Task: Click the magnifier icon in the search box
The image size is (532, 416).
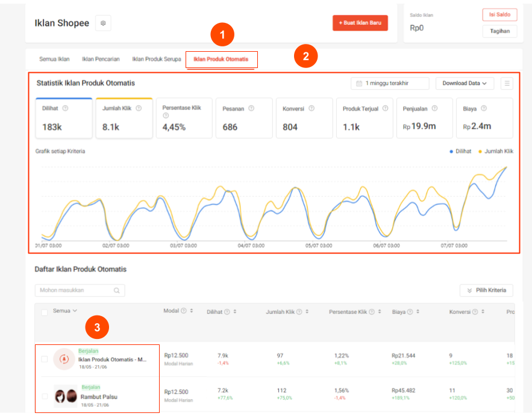Action: [x=117, y=291]
